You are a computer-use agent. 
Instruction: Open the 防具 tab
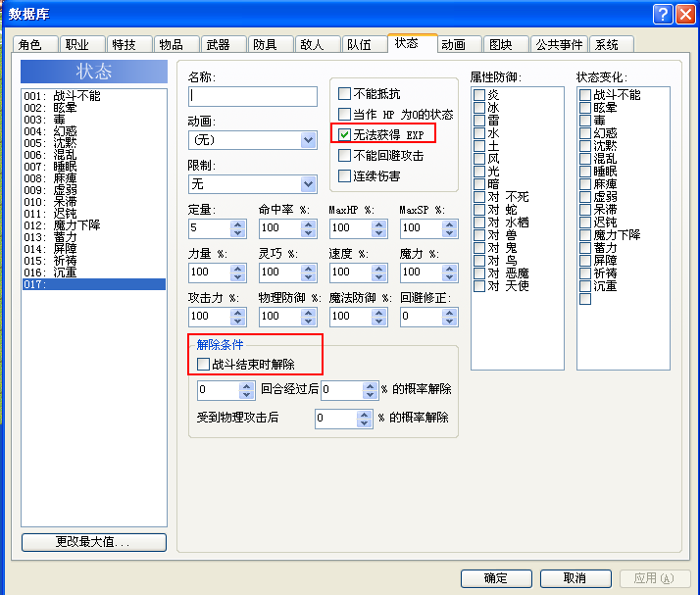tap(270, 45)
